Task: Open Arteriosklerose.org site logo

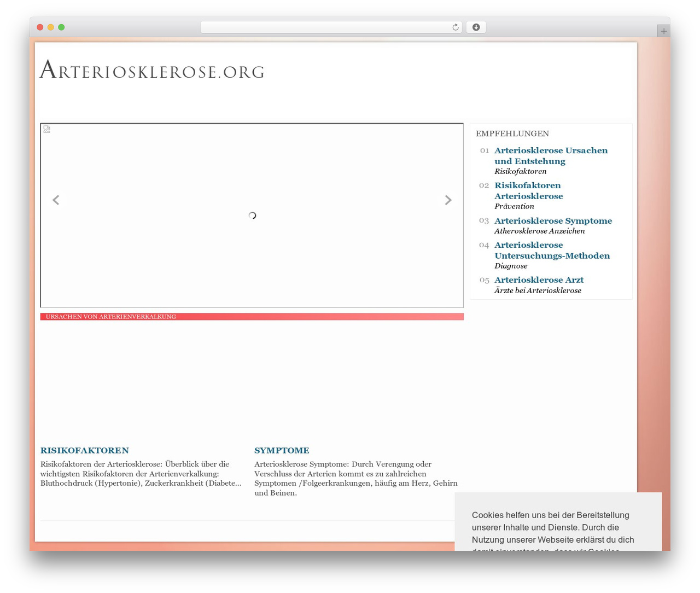Action: 152,71
